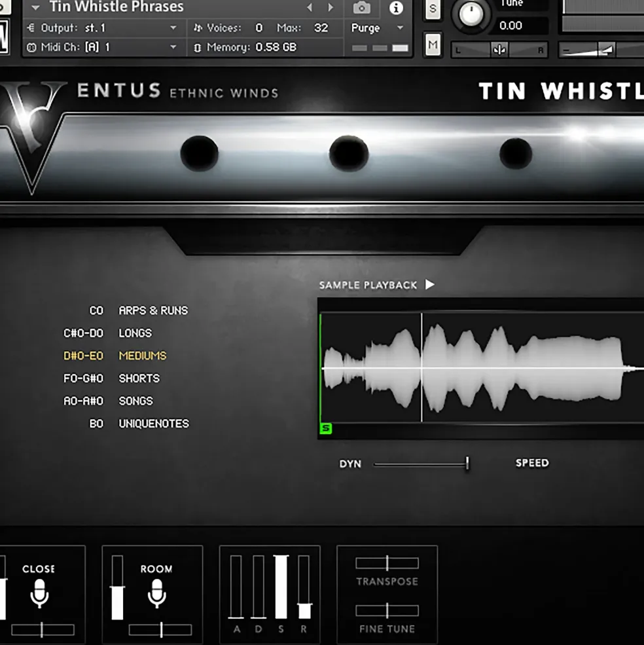
Task: Open the snapshot camera icon
Action: pyautogui.click(x=361, y=7)
